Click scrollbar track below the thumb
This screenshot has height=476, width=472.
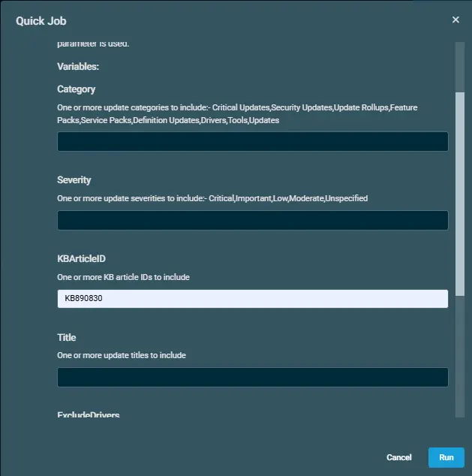click(460, 357)
